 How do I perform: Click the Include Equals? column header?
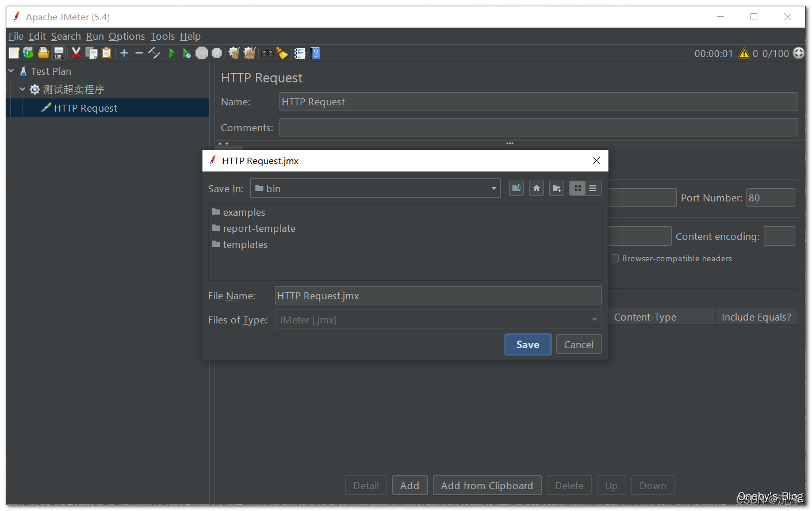(756, 316)
